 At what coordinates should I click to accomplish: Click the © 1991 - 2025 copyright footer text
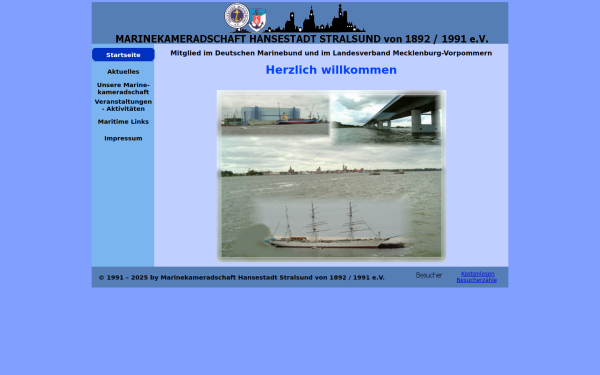point(242,277)
